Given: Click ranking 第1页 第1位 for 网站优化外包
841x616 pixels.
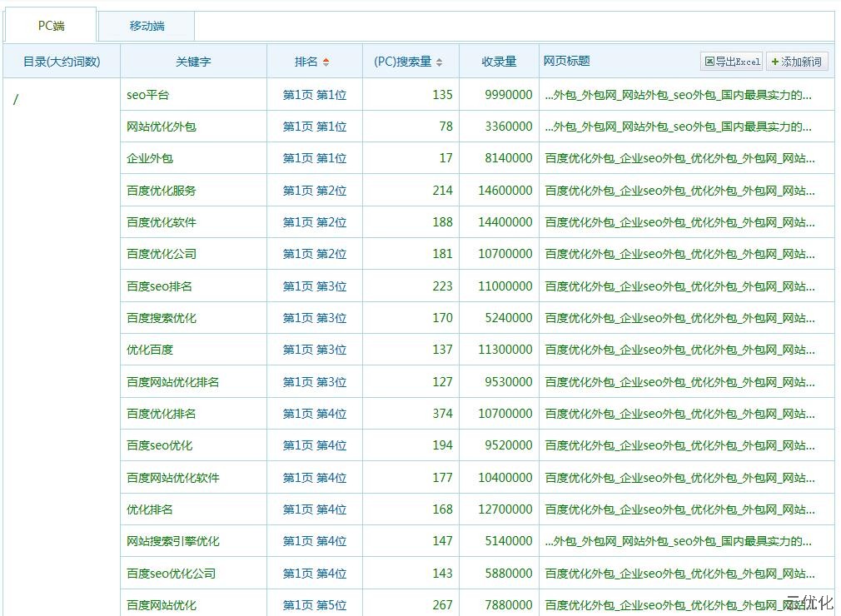Looking at the screenshot, I should (315, 127).
